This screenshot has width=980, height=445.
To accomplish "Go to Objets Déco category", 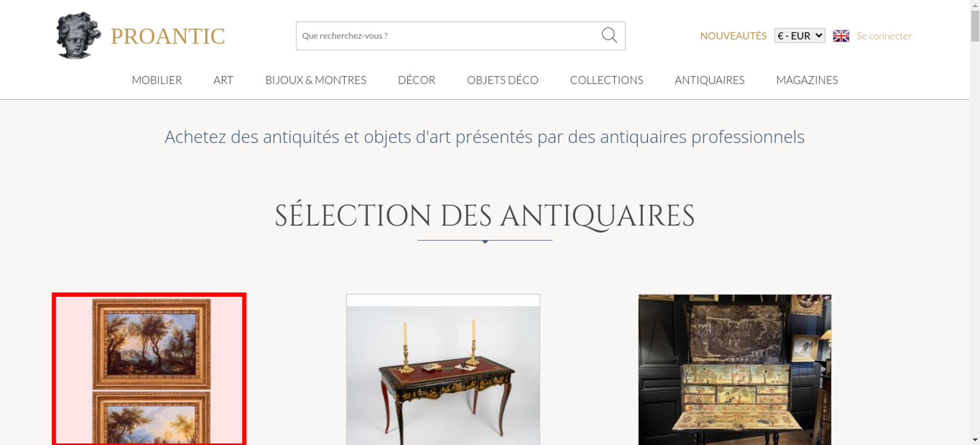I will pyautogui.click(x=503, y=80).
